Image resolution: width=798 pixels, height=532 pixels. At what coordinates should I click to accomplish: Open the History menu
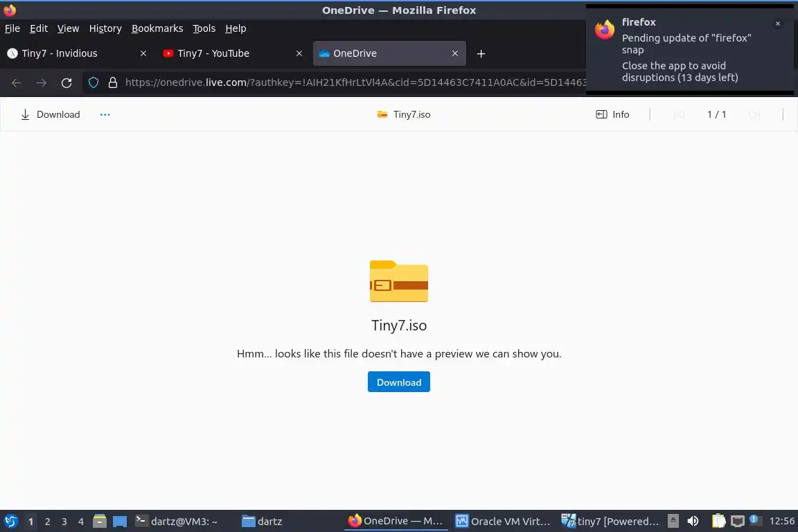105,28
